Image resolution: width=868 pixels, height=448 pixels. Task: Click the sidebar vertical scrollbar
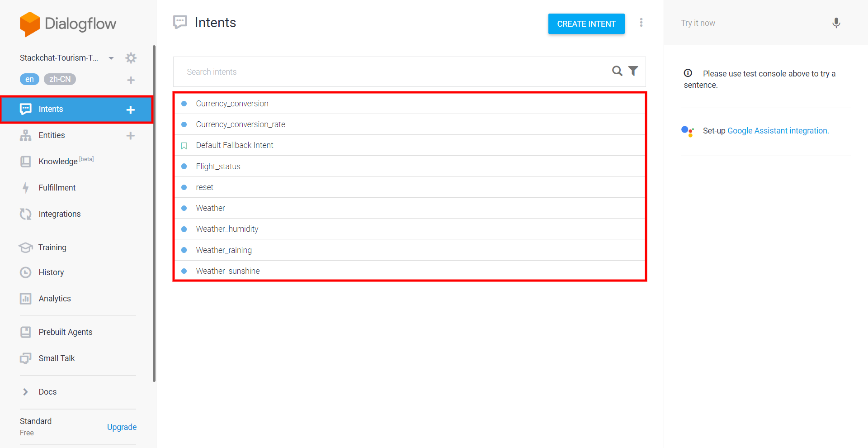[154, 214]
